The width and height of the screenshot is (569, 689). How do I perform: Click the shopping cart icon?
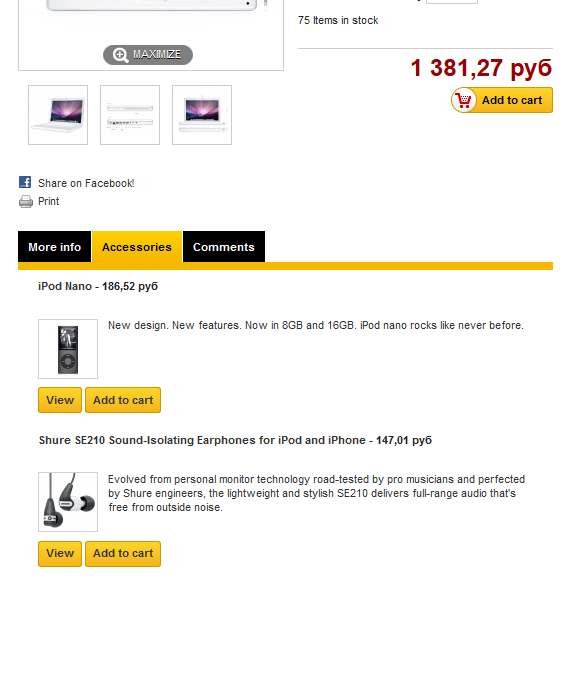pyautogui.click(x=463, y=100)
